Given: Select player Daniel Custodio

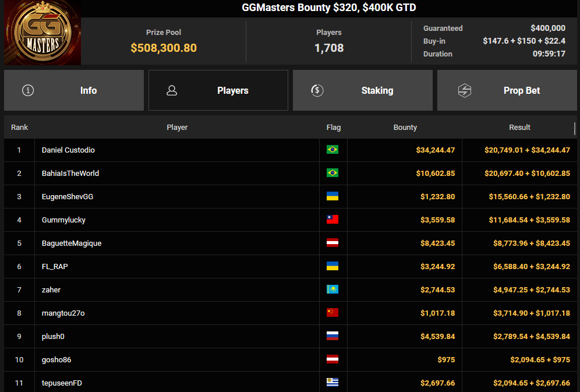Looking at the screenshot, I should [68, 150].
